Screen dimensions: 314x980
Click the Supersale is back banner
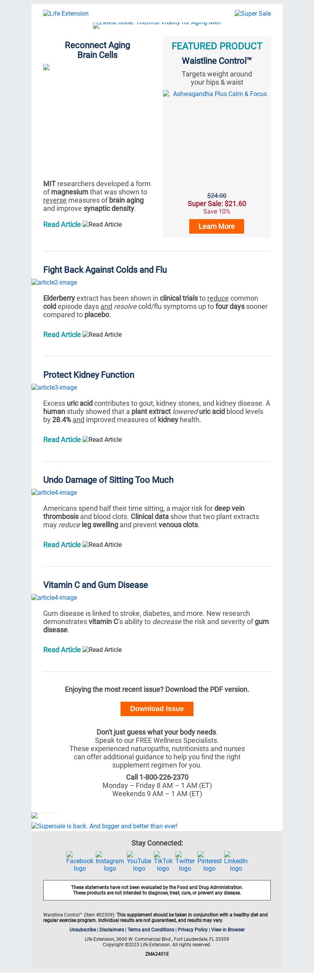(x=104, y=826)
